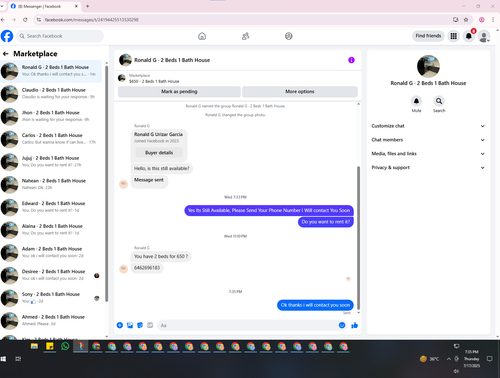This screenshot has height=378, width=500.
Task: Open the notifications bell in the header
Action: pyautogui.click(x=469, y=36)
